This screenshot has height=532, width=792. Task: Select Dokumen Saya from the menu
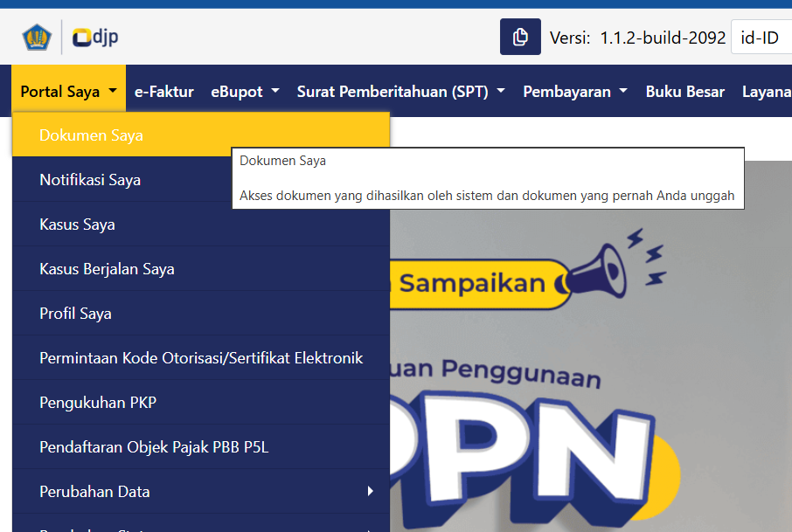tap(201, 135)
